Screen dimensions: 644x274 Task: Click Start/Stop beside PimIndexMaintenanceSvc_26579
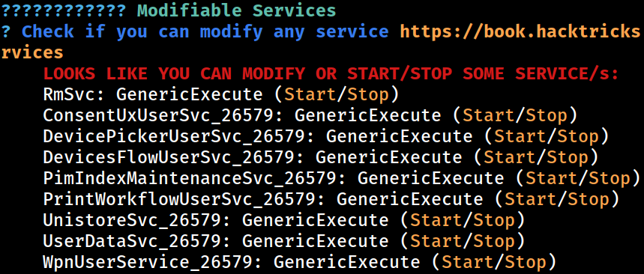tap(578, 178)
